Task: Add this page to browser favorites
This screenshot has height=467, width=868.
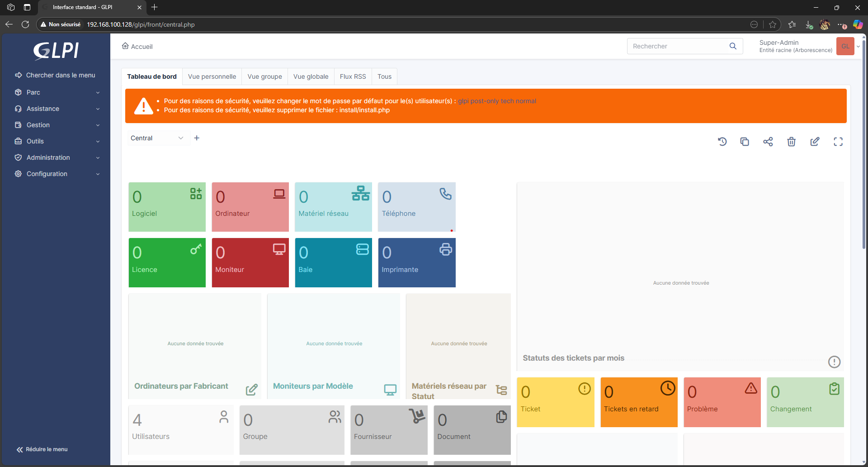Action: click(773, 24)
